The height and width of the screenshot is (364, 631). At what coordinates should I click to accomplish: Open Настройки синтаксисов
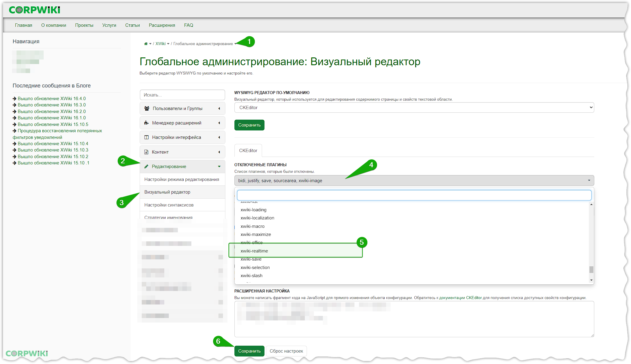[x=182, y=205]
